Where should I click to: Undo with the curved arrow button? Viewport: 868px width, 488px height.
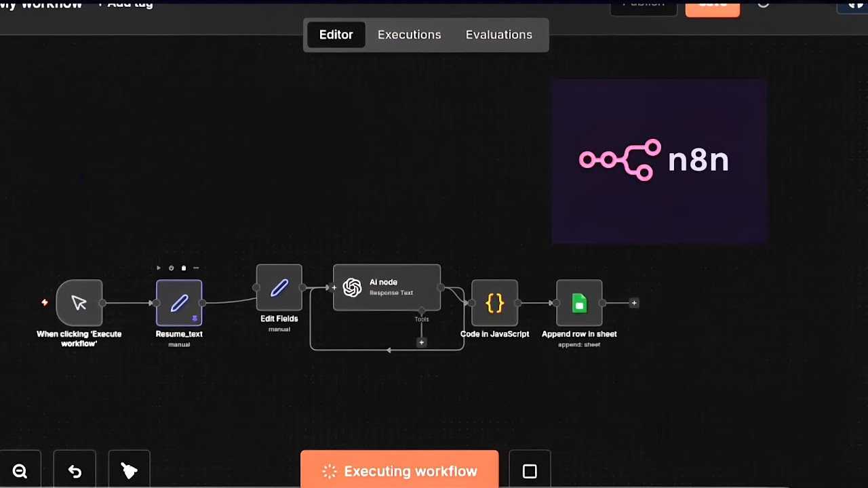[75, 472]
